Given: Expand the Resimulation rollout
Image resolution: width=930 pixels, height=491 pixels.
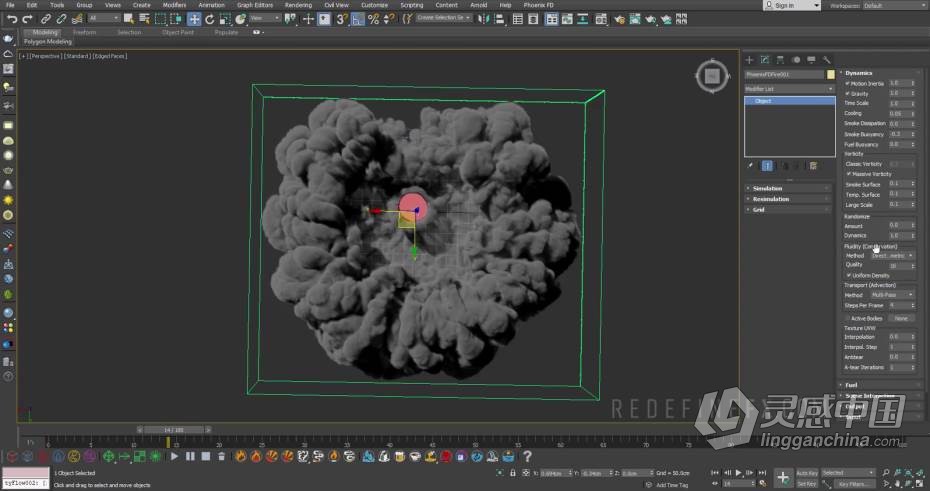Looking at the screenshot, I should point(789,199).
